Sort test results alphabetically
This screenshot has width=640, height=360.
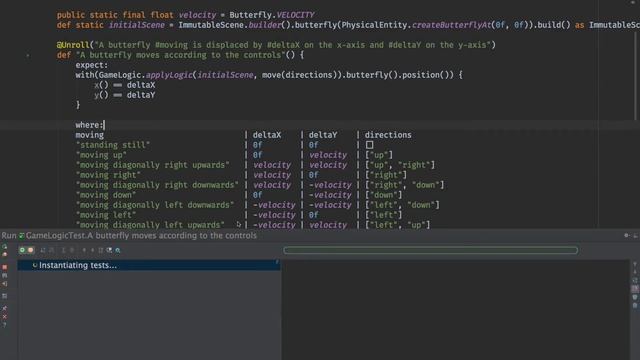point(43,250)
